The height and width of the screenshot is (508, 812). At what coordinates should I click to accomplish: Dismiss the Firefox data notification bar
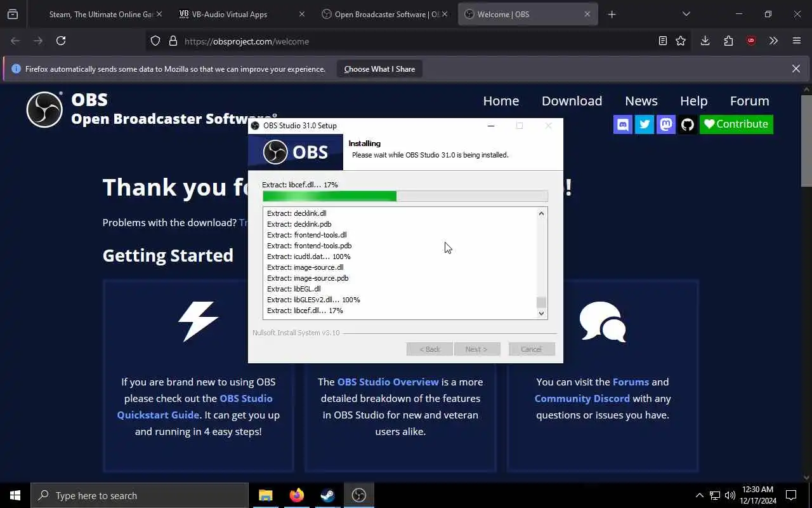click(x=796, y=69)
